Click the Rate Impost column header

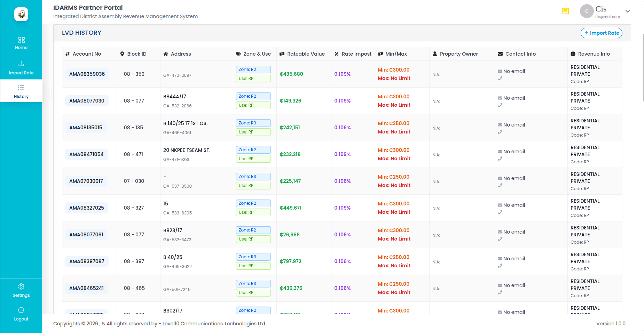(x=353, y=54)
